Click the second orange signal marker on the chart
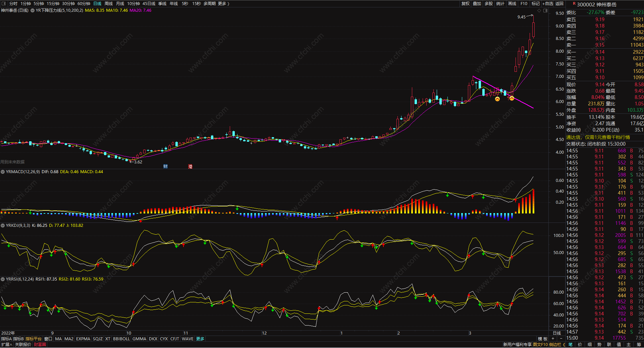The width and height of the screenshot is (644, 348). 512,98
